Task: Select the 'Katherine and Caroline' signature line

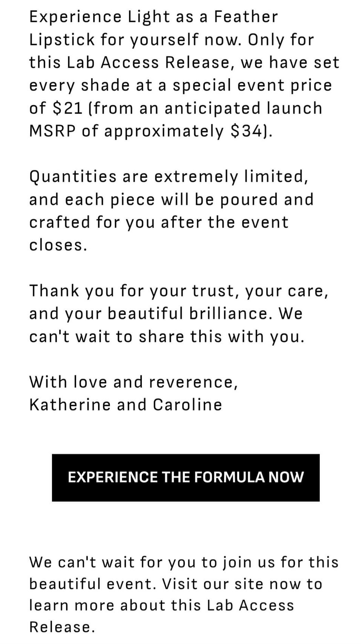Action: pos(126,405)
